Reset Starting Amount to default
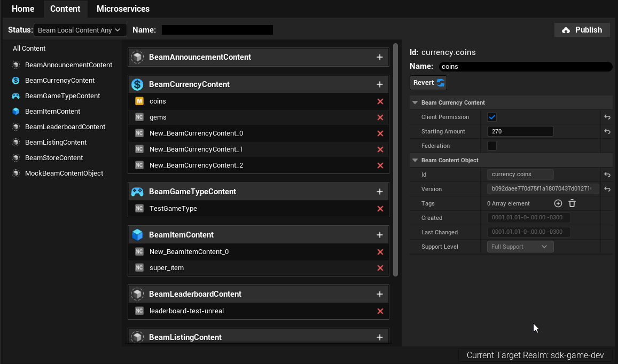618x364 pixels. click(x=607, y=132)
